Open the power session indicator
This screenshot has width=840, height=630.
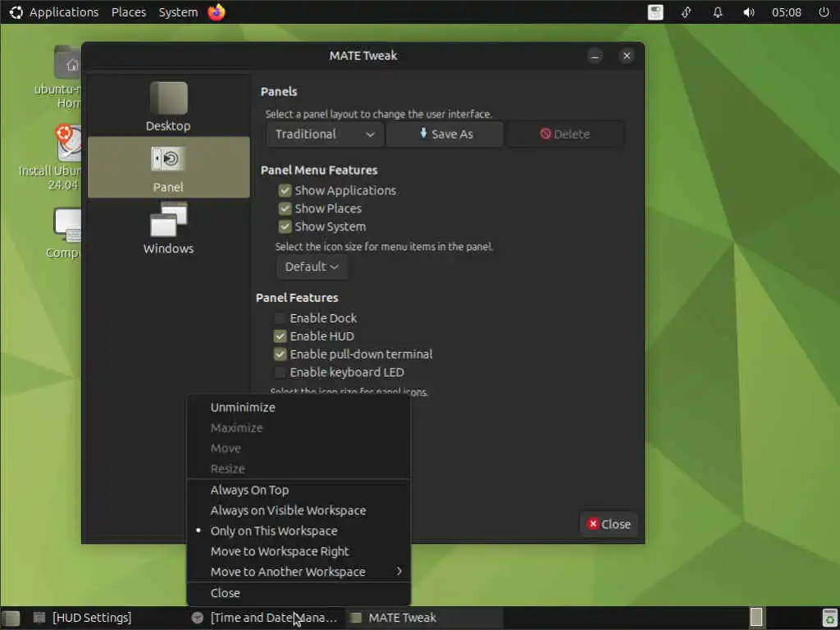coord(824,11)
